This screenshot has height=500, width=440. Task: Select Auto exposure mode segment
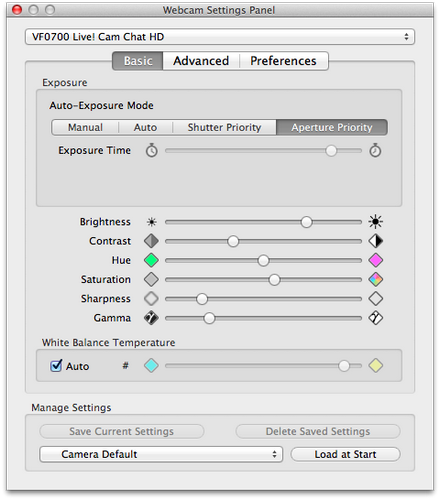click(146, 127)
